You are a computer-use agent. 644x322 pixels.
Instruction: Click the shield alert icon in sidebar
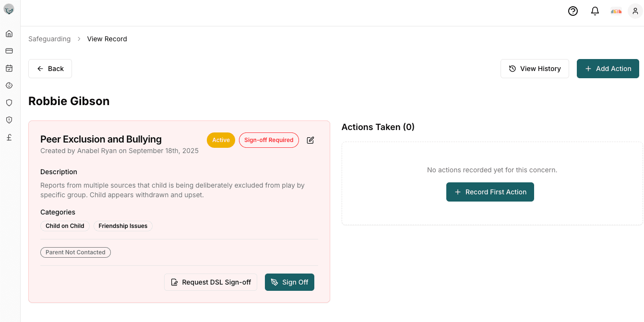[9, 120]
